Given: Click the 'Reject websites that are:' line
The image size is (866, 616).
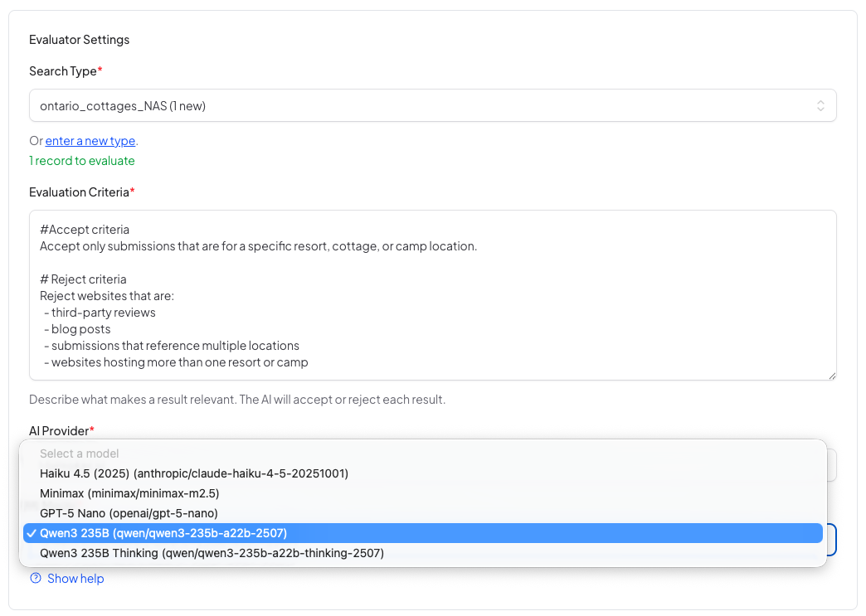Looking at the screenshot, I should (x=107, y=296).
